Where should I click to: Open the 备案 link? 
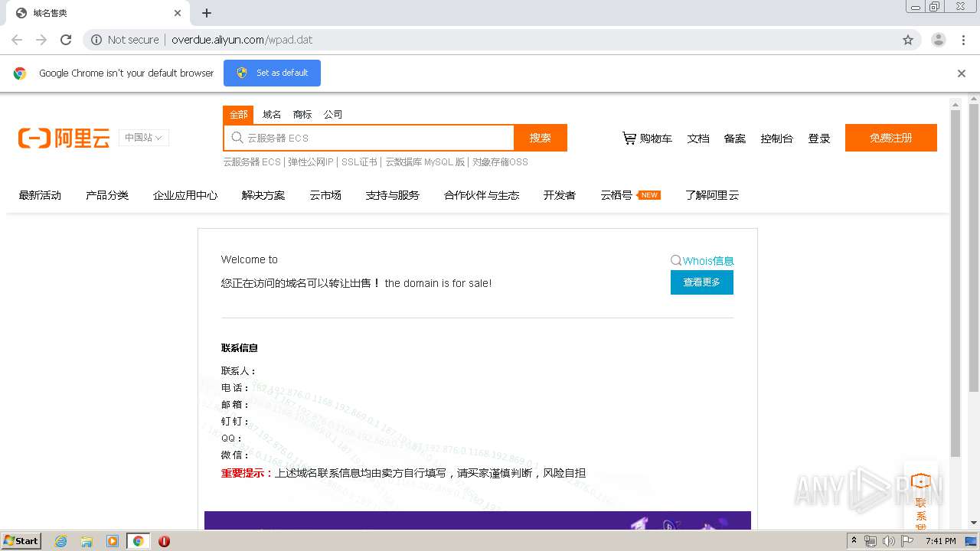click(735, 139)
